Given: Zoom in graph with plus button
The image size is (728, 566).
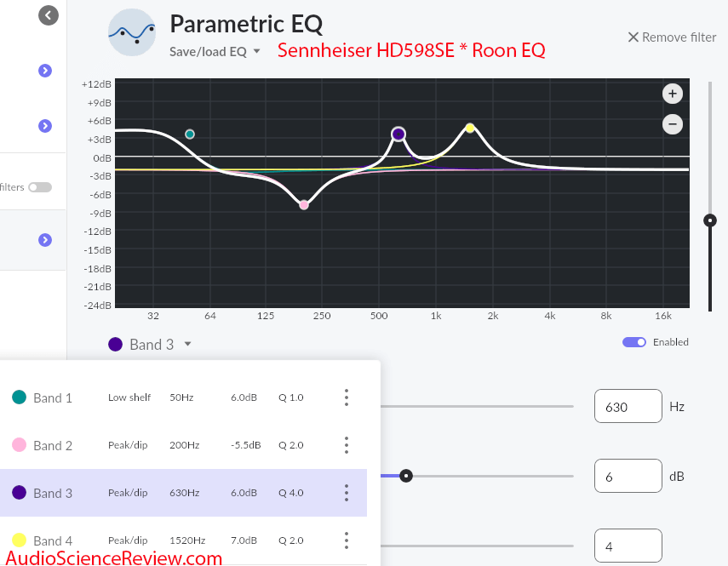Looking at the screenshot, I should click(673, 94).
